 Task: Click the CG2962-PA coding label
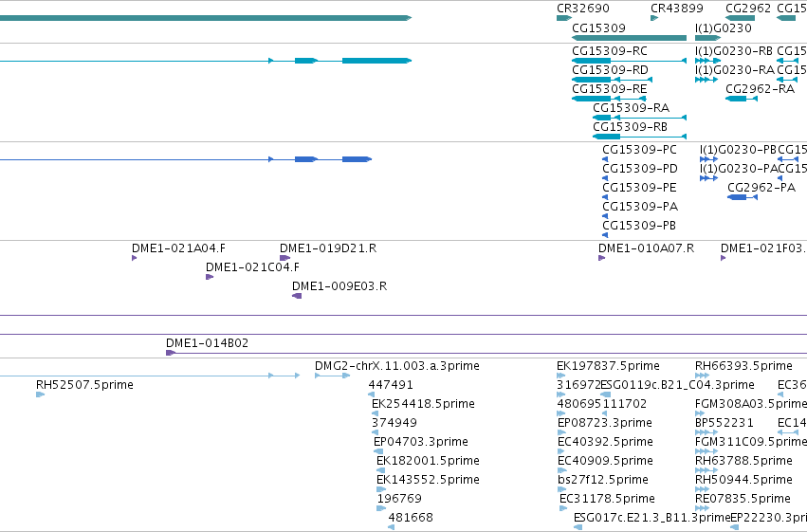pyautogui.click(x=761, y=188)
